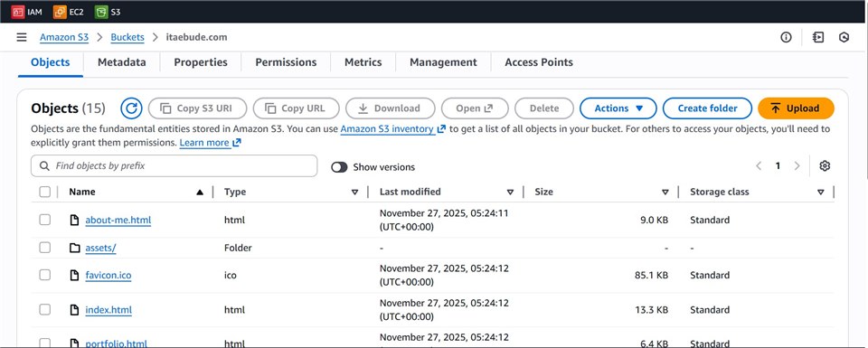Screen dimensions: 868x348
Task: Follow the Amazon S3 breadcrumb link
Action: point(63,38)
